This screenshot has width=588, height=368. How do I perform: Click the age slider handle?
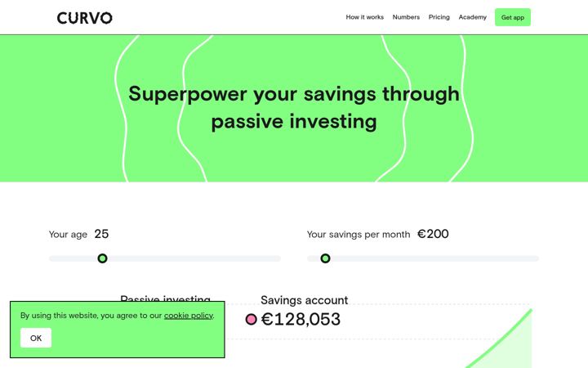coord(102,258)
